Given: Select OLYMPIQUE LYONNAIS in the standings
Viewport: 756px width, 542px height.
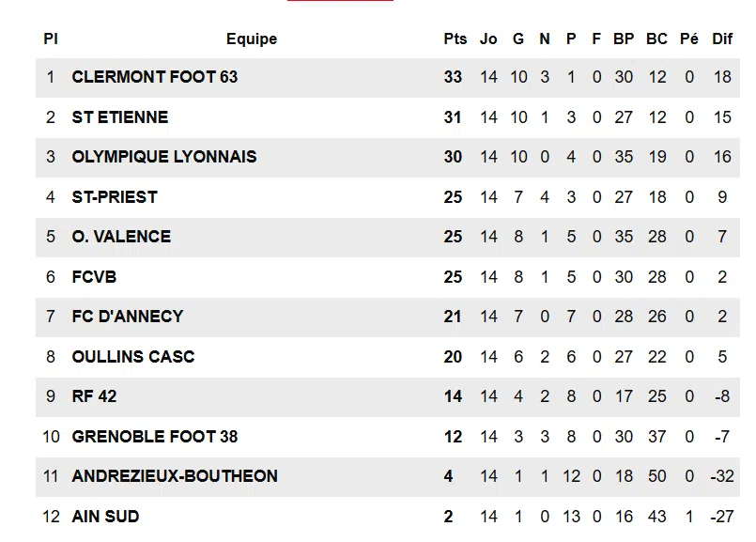Looking at the screenshot, I should pos(164,157).
